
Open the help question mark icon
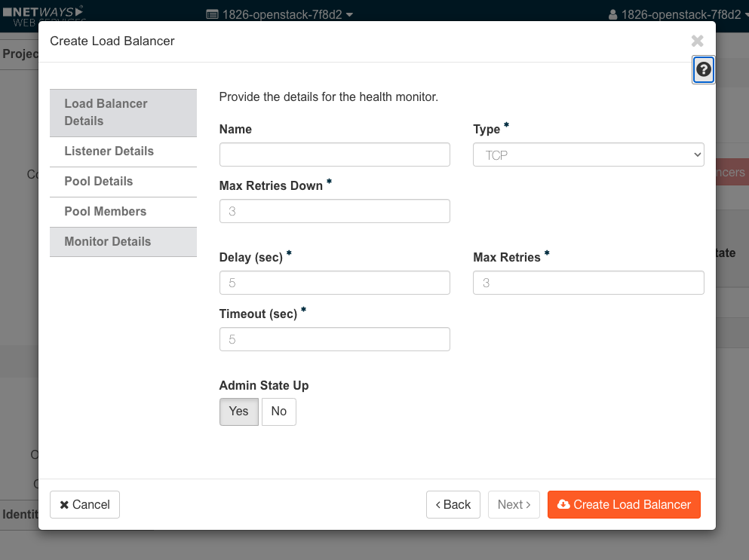(x=703, y=70)
